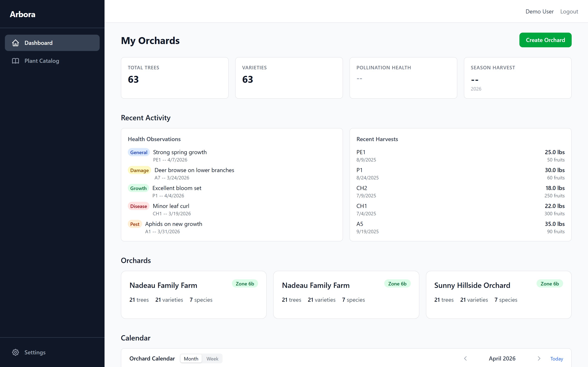Go to next month with right chevron
Image resolution: width=588 pixels, height=367 pixels.
tap(539, 358)
